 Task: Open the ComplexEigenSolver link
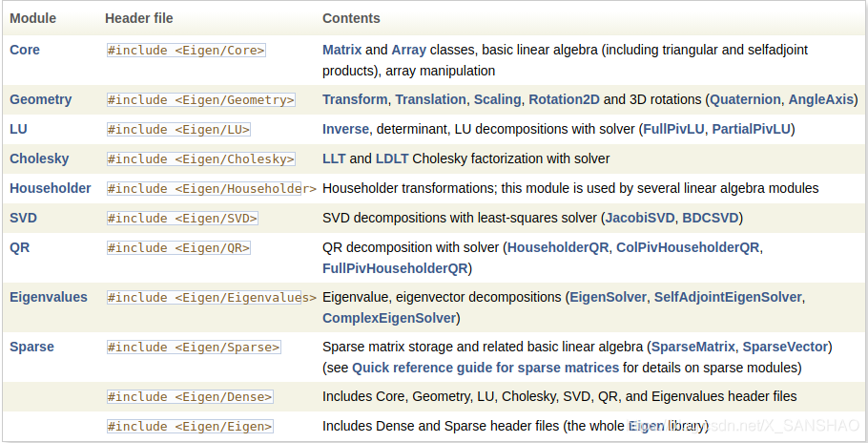pos(389,319)
